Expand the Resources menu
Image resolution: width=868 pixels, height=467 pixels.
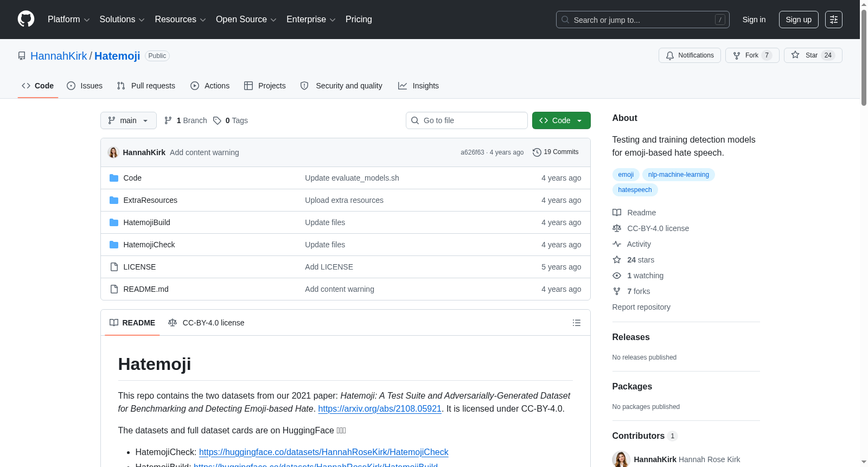[x=180, y=20]
